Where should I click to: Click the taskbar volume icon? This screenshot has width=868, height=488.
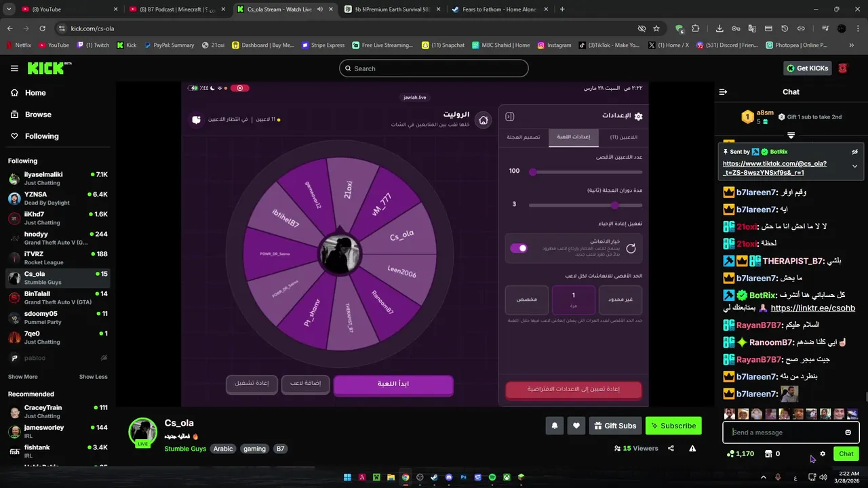point(823,477)
